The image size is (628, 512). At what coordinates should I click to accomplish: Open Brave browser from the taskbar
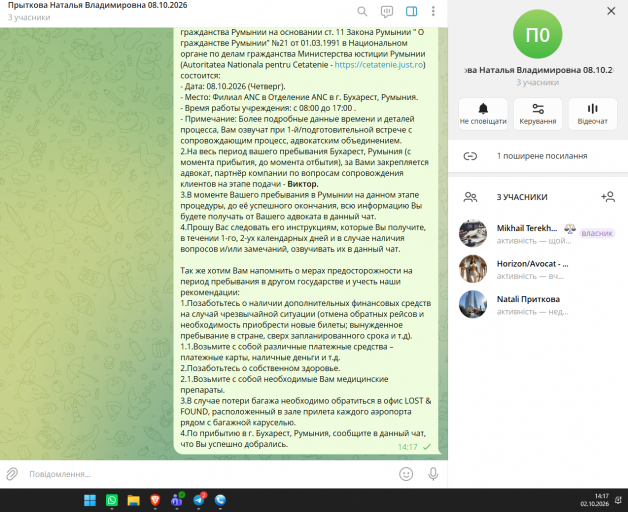pos(155,500)
